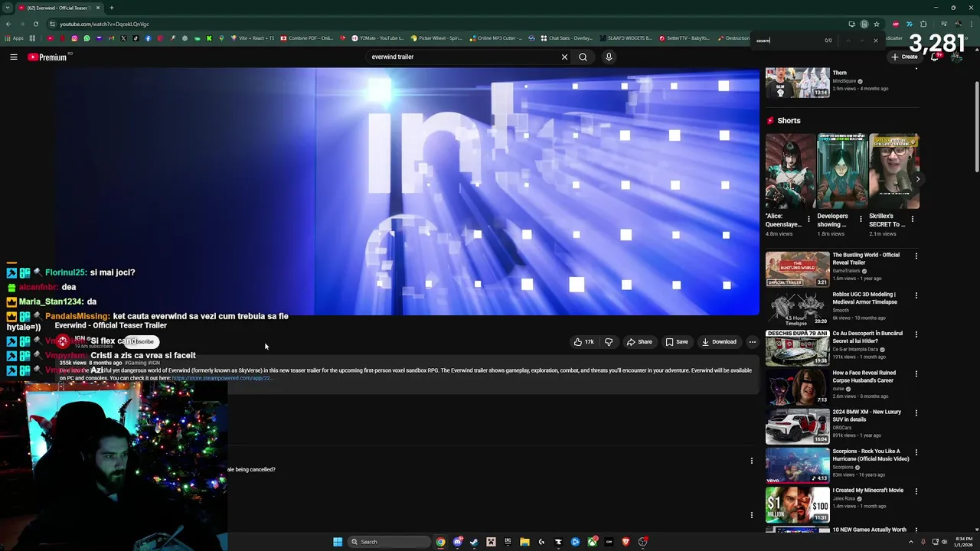Go back in Chrome
Image resolution: width=980 pixels, height=551 pixels.
click(x=8, y=24)
